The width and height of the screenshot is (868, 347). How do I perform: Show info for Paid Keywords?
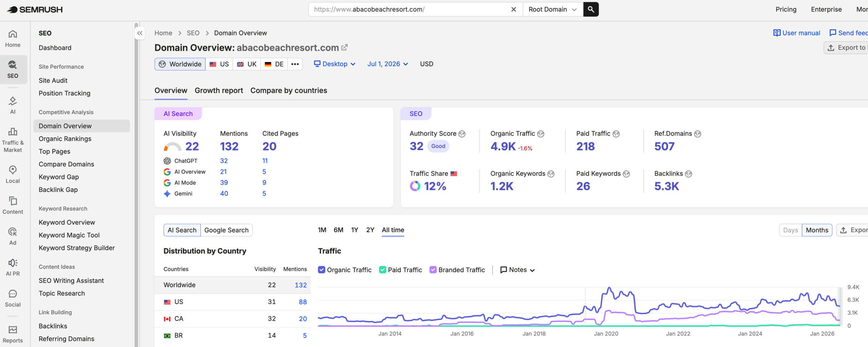click(x=626, y=174)
